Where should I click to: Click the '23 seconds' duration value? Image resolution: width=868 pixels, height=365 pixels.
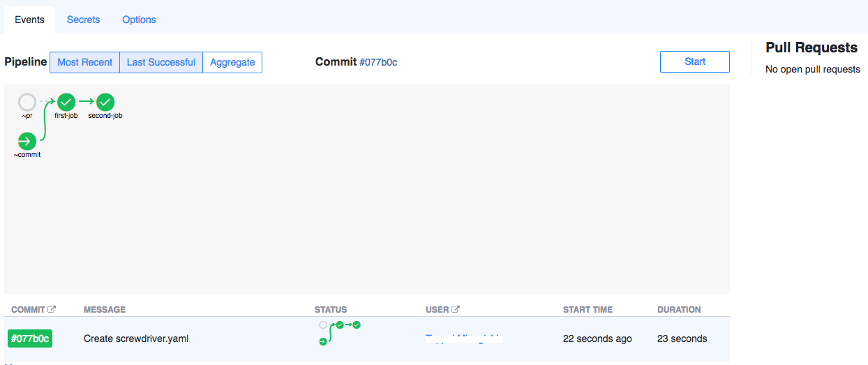click(682, 338)
